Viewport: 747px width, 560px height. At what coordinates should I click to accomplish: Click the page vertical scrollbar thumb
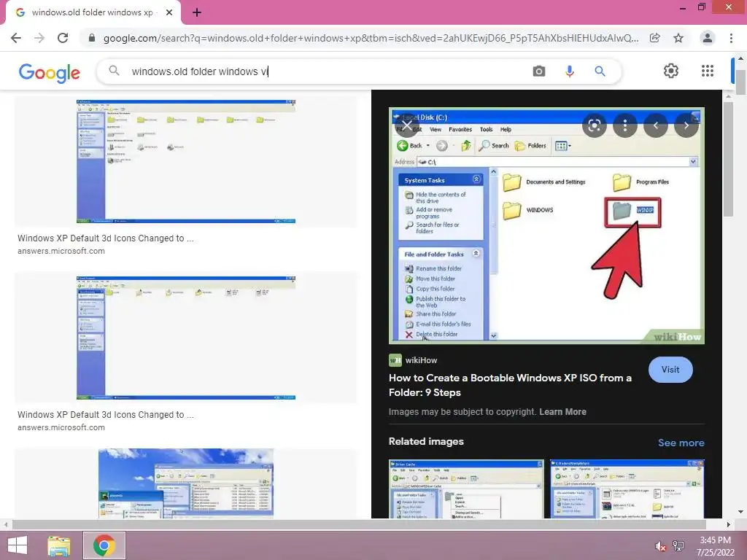(740, 82)
